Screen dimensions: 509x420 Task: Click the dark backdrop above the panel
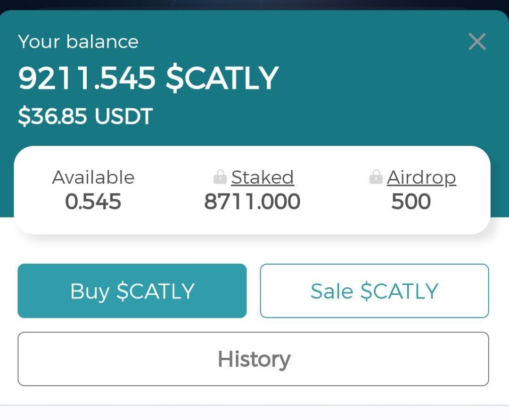pos(254,4)
